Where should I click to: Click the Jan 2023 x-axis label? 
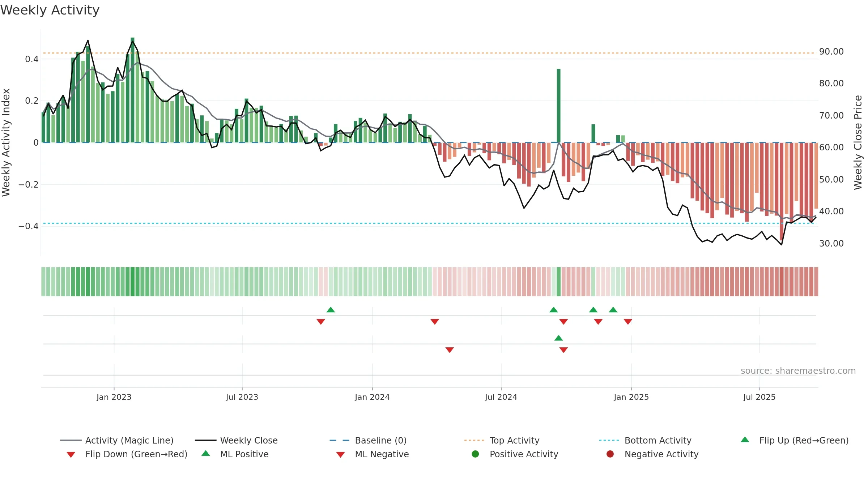[114, 397]
